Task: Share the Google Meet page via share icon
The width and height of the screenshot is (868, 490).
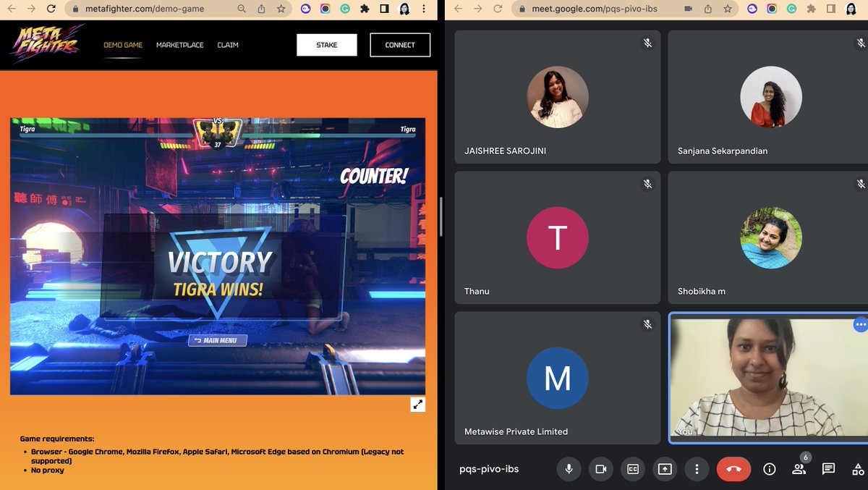Action: pyautogui.click(x=707, y=9)
